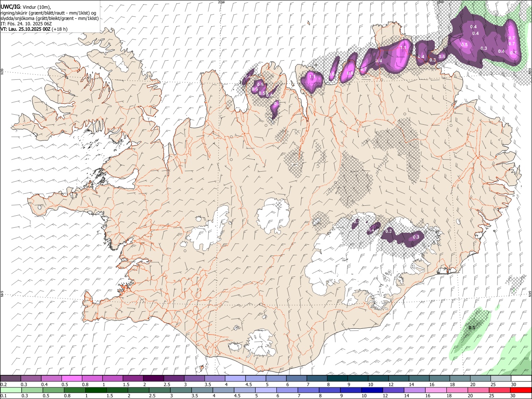Click the valid time 'VT: Lau. 25.10.2025 00Z (+18 h)'
This screenshot has height=399, width=532.
point(34,29)
